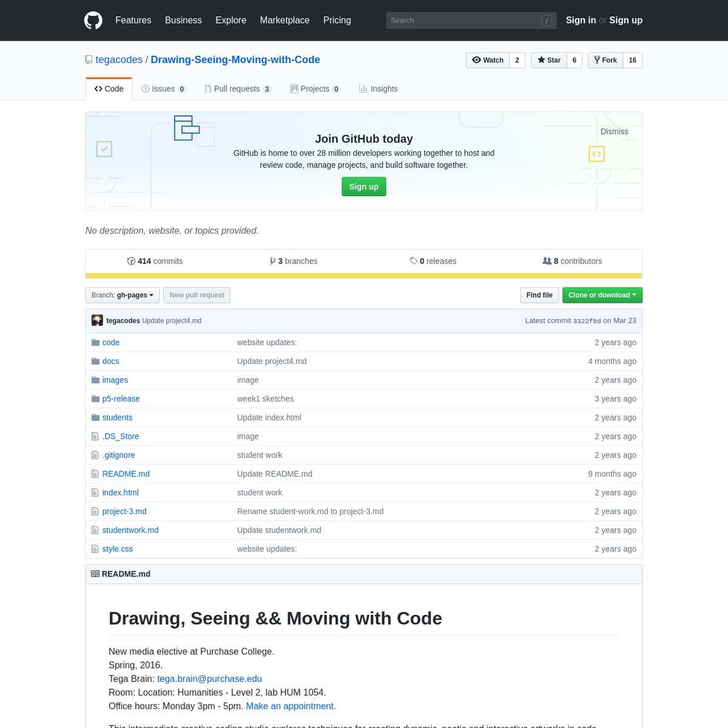Image resolution: width=728 pixels, height=728 pixels.
Task: Open the Branch: gh-pages dropdown
Action: pos(123,295)
